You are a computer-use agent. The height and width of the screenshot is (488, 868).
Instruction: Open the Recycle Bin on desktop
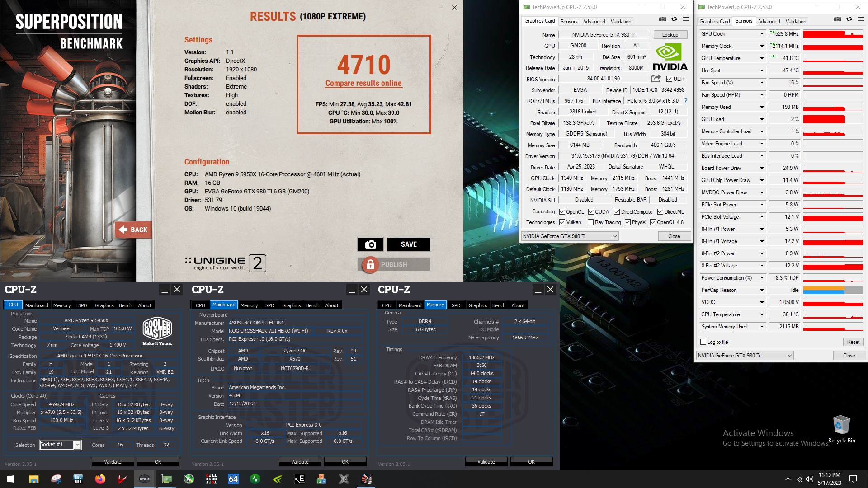(x=841, y=429)
